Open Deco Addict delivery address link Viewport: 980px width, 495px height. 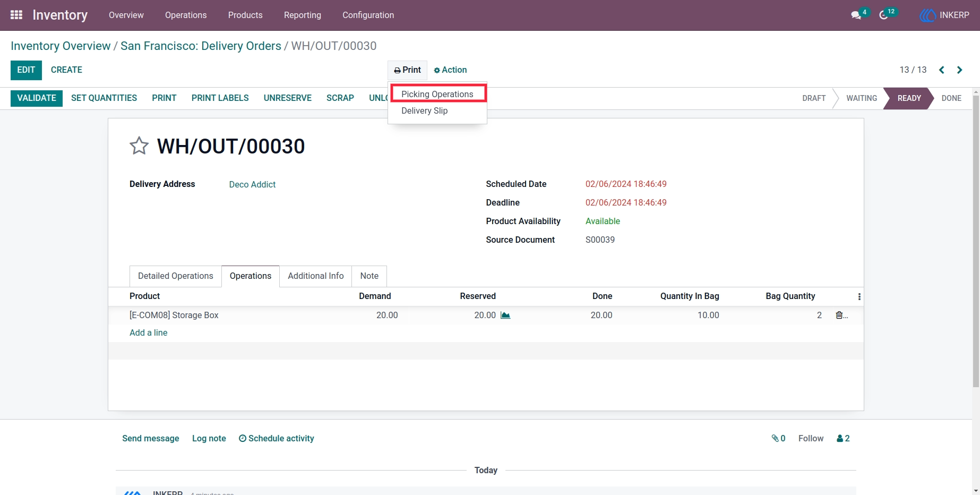coord(252,184)
